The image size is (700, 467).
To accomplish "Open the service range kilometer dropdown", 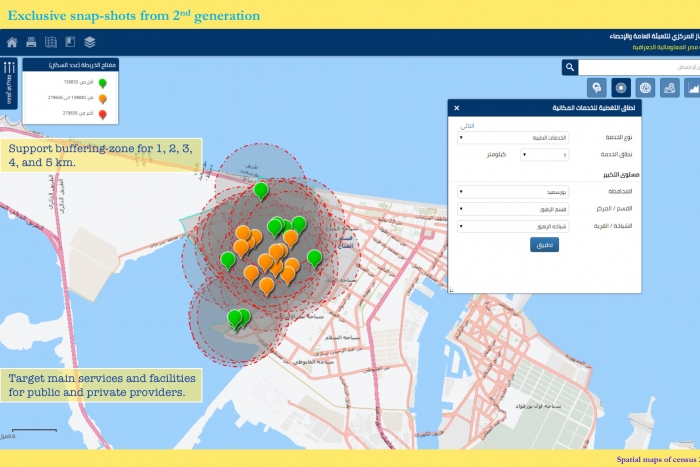I will point(545,155).
